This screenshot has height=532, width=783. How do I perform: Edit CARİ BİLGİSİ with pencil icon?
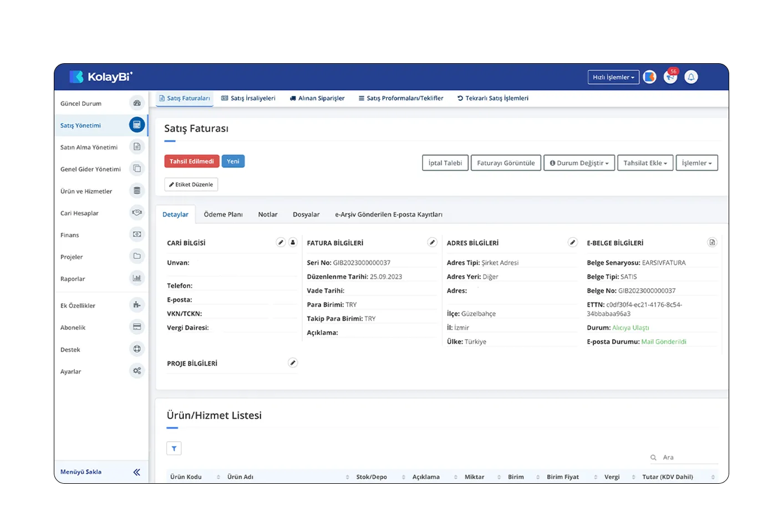pyautogui.click(x=281, y=242)
